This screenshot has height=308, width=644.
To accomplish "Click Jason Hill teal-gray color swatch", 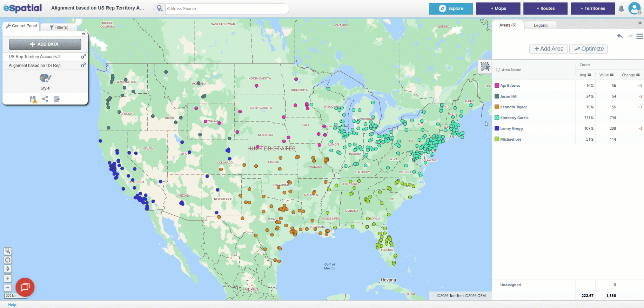I will 497,96.
